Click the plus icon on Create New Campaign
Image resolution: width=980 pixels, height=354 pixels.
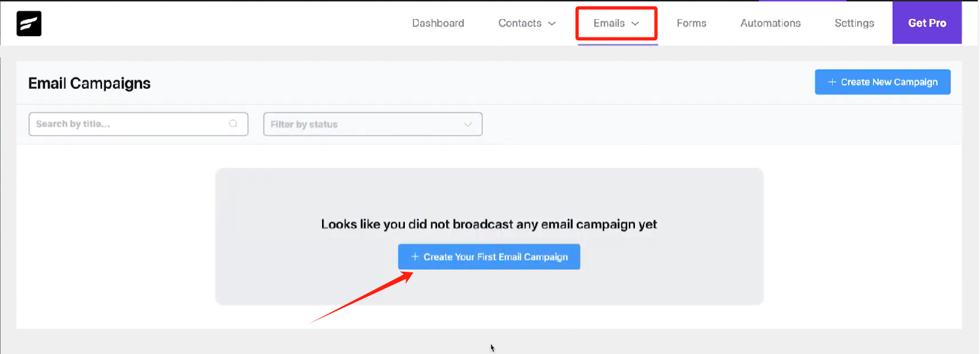click(x=832, y=82)
